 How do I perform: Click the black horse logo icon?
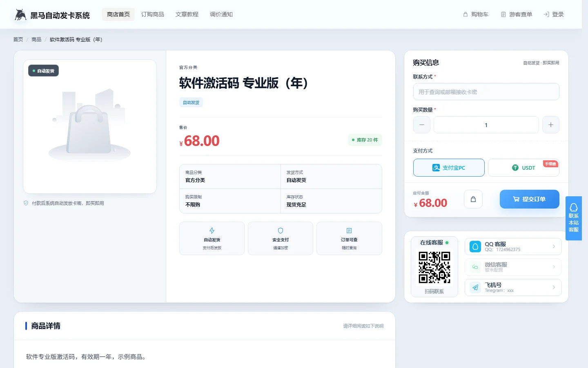(20, 15)
